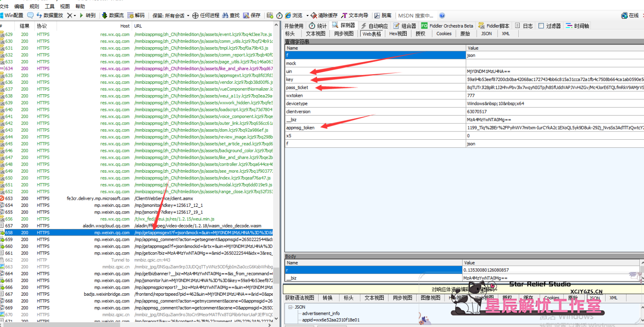
Task: Open the File (文件) menu
Action: point(5,7)
